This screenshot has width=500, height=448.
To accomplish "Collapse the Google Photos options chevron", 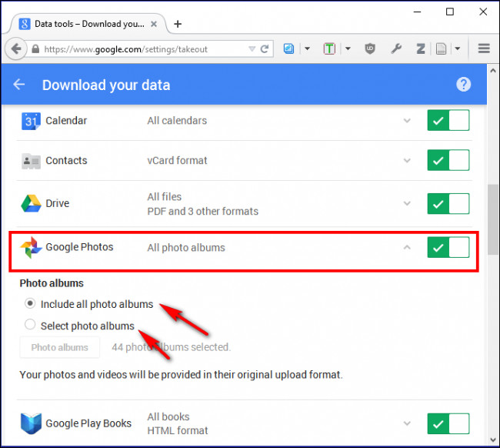I will [407, 248].
